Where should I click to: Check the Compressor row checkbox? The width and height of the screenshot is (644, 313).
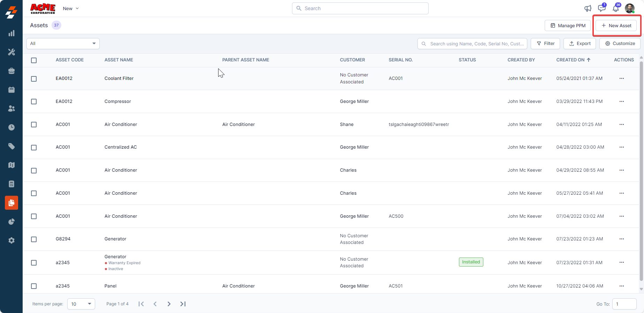click(34, 102)
